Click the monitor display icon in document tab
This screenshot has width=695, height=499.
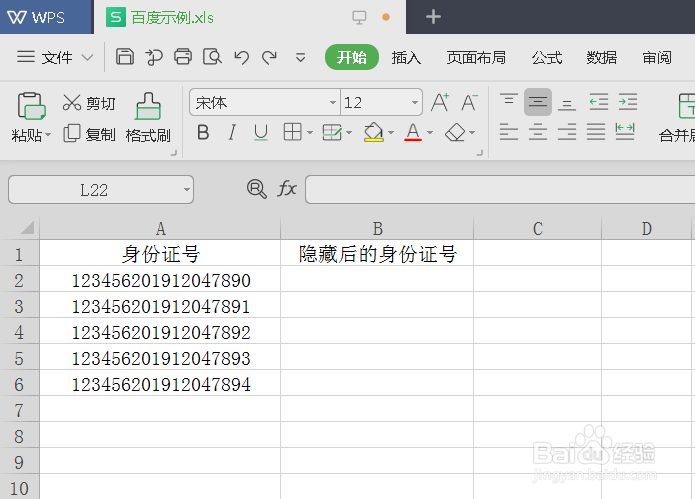(359, 17)
